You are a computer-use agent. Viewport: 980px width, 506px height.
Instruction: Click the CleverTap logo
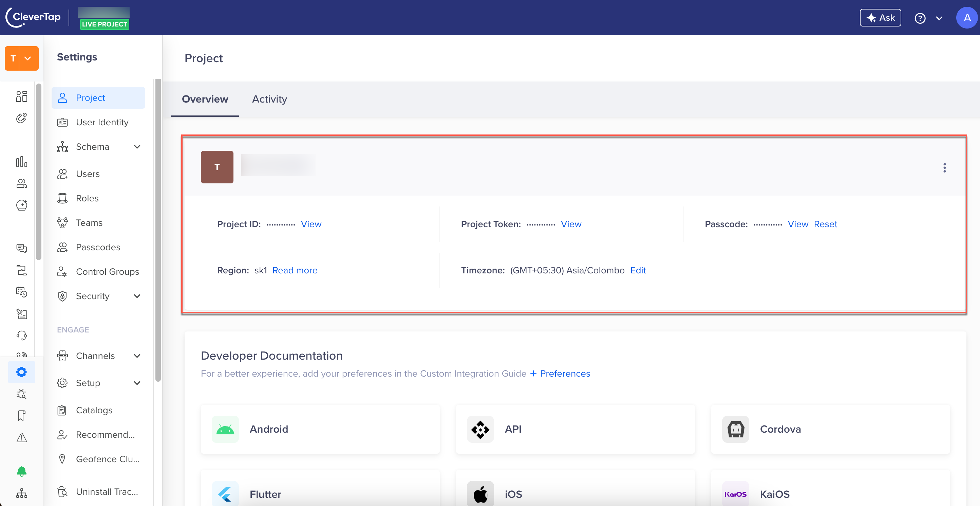pyautogui.click(x=33, y=18)
